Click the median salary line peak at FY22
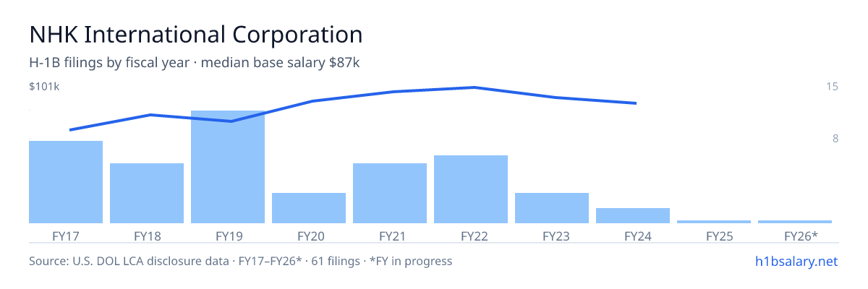The height and width of the screenshot is (289, 868). (474, 87)
